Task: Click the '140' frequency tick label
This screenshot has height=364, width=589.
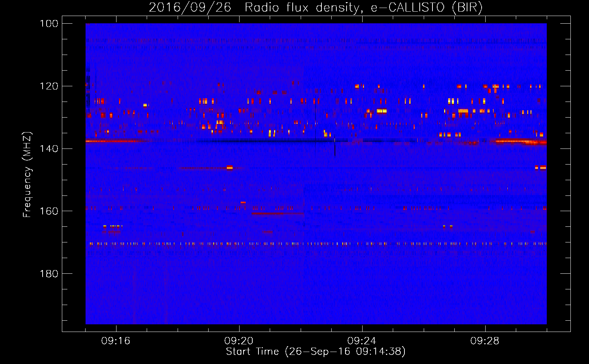Action: click(x=49, y=149)
